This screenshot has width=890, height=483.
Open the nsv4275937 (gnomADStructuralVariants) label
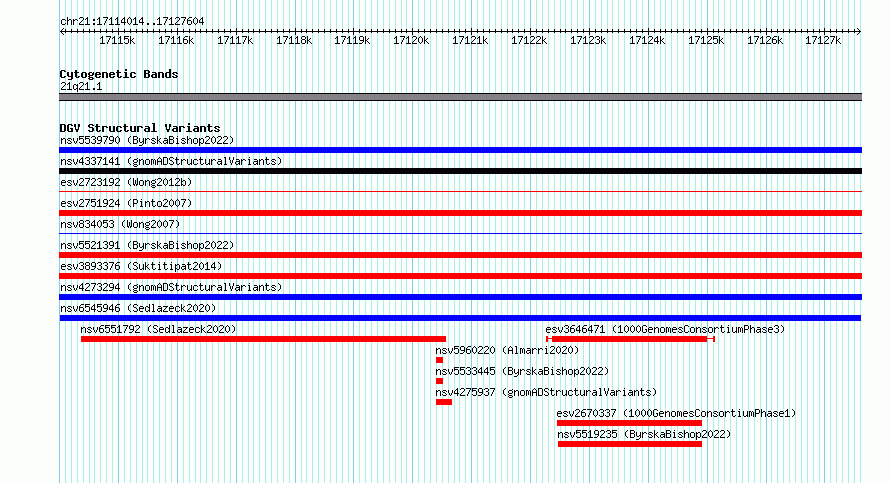pos(546,392)
